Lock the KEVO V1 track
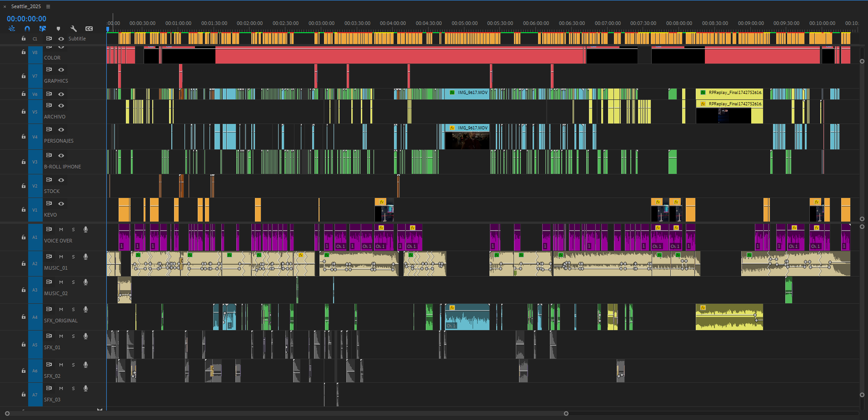Viewport: 868px width, 420px height. [24, 210]
